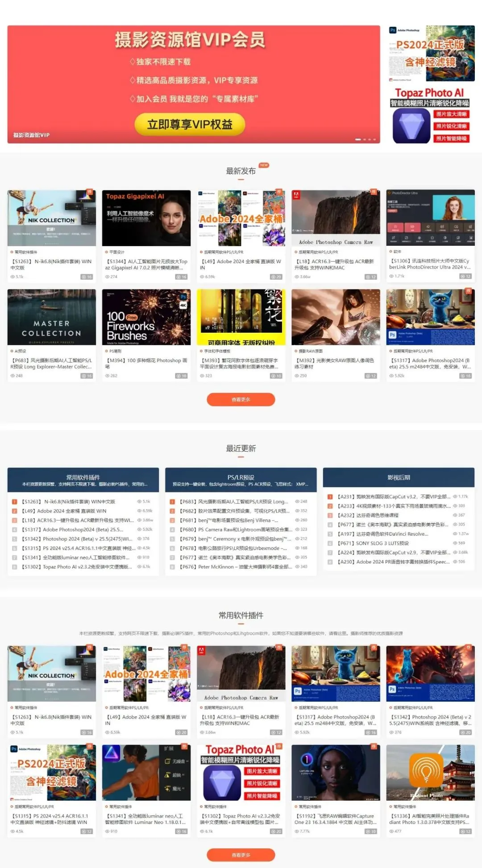The width and height of the screenshot is (482, 868).
Task: Open the 常用软件插件 column header in 最近更新
Action: click(83, 480)
